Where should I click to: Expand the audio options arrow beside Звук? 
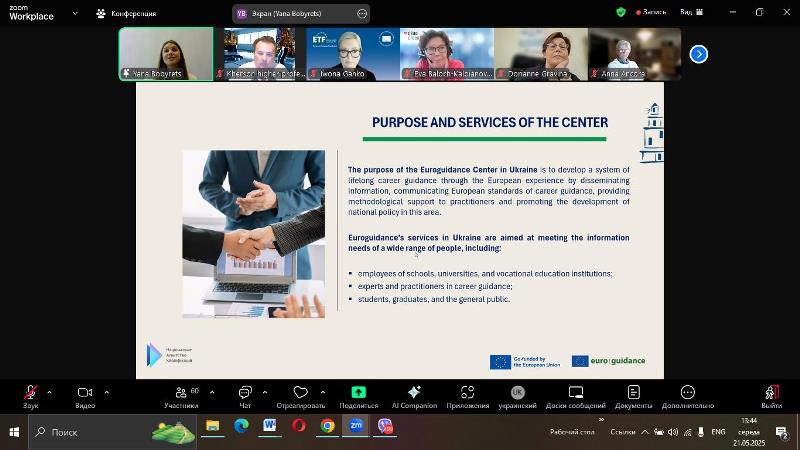[x=49, y=392]
